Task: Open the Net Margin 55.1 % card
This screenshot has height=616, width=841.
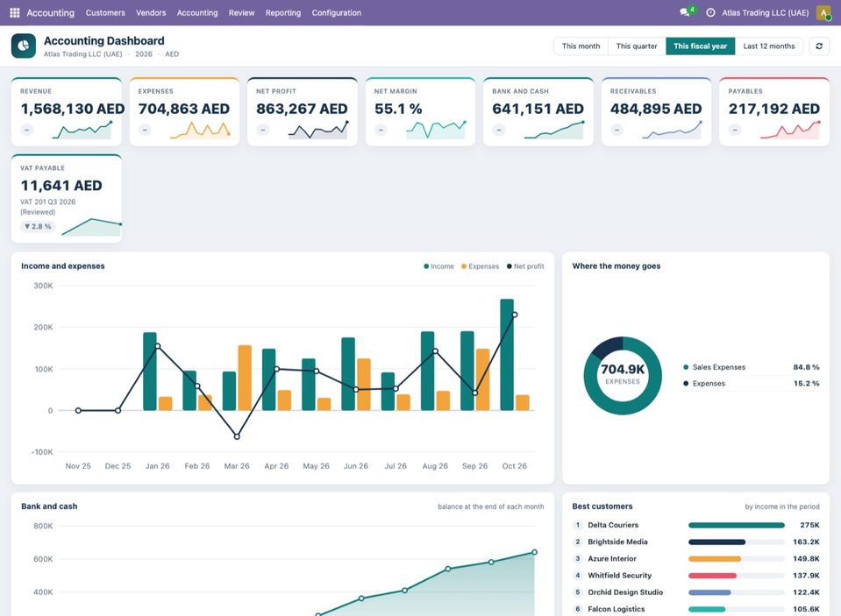Action: (421, 111)
